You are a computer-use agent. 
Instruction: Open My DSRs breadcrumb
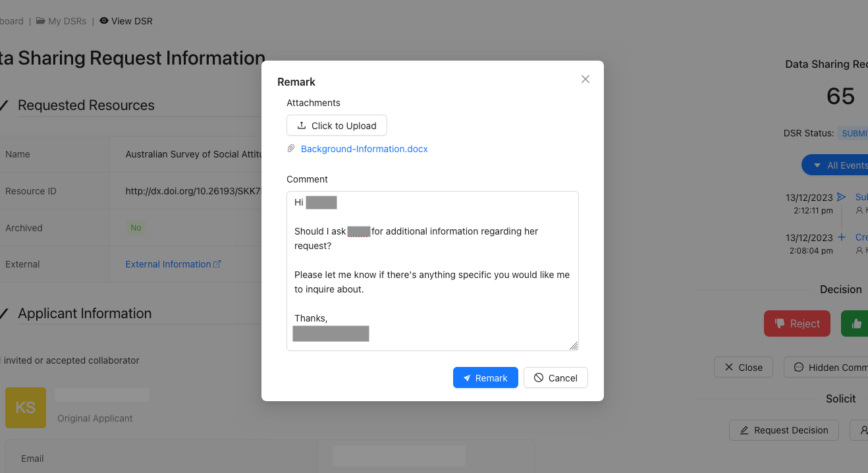67,21
